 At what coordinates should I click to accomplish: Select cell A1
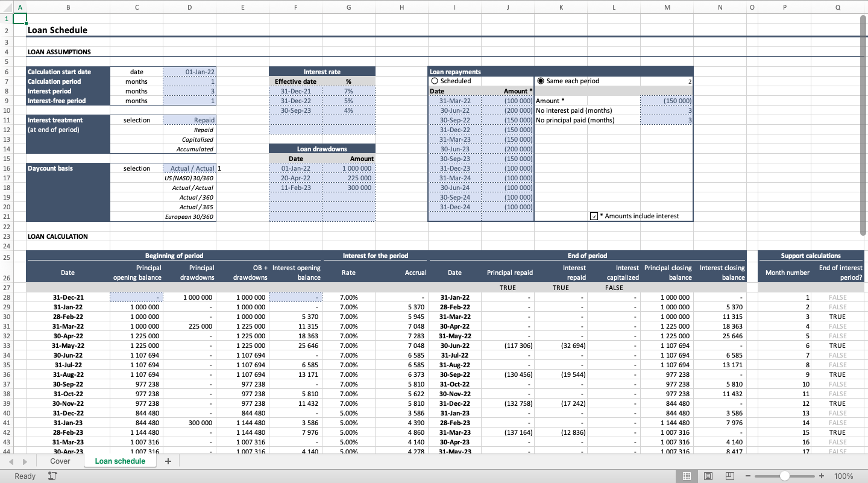pos(19,19)
